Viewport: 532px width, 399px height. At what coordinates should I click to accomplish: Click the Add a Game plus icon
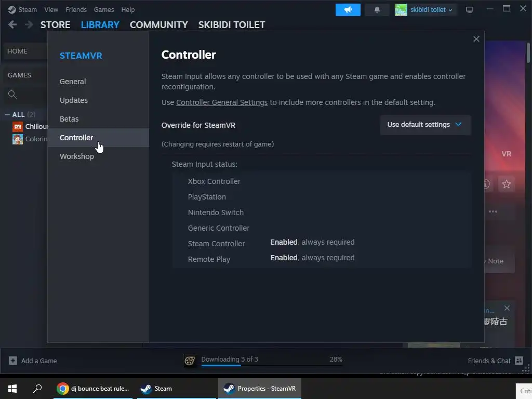[x=13, y=361]
